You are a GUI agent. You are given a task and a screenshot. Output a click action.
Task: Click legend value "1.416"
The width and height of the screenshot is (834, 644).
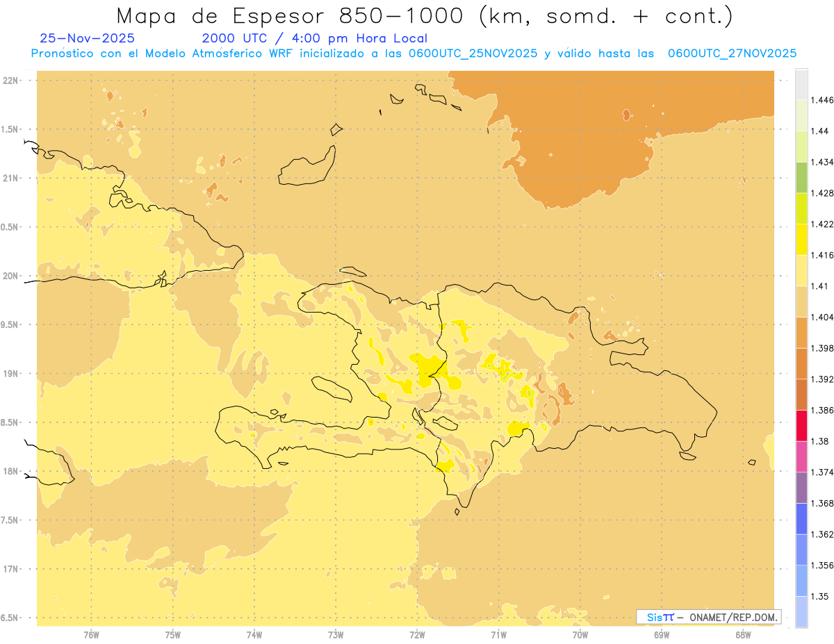pos(823,255)
